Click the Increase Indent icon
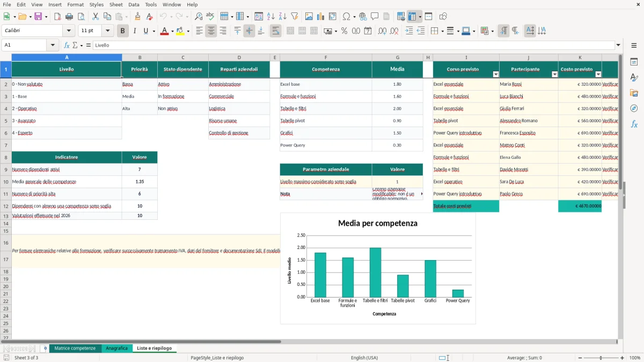Image resolution: width=644 pixels, height=362 pixels. click(409, 31)
